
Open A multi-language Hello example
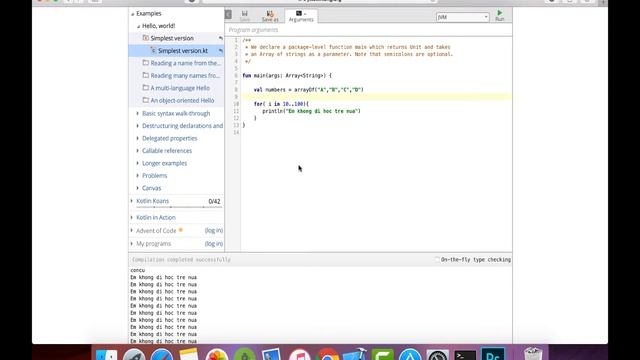click(180, 88)
